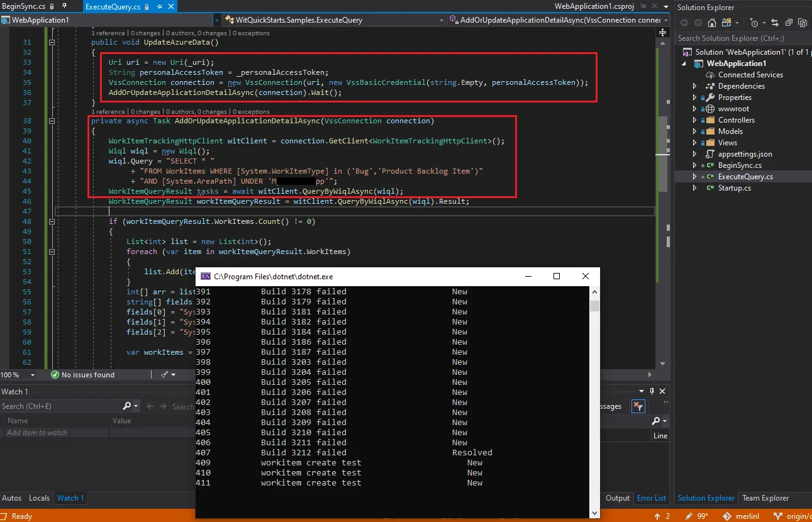812x522 pixels.
Task: Click the Pending Changes Filter clock icon
Action: [754, 23]
